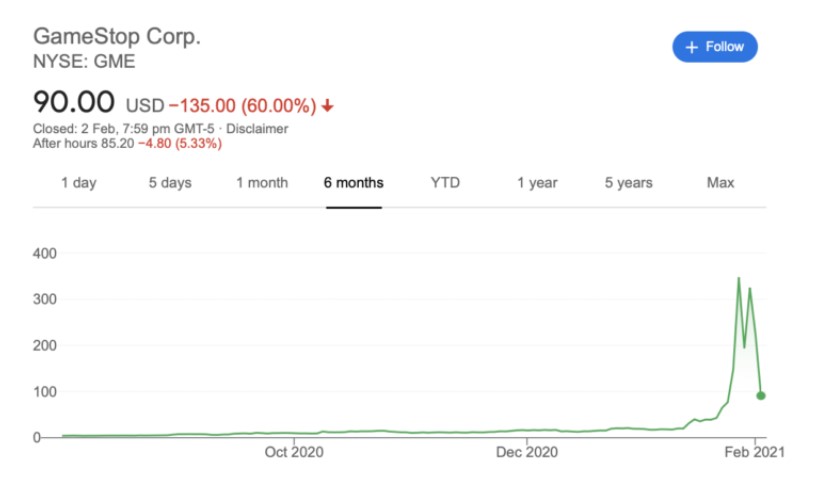Click the Follow button
Image resolution: width=828 pixels, height=480 pixels.
pyautogui.click(x=714, y=47)
